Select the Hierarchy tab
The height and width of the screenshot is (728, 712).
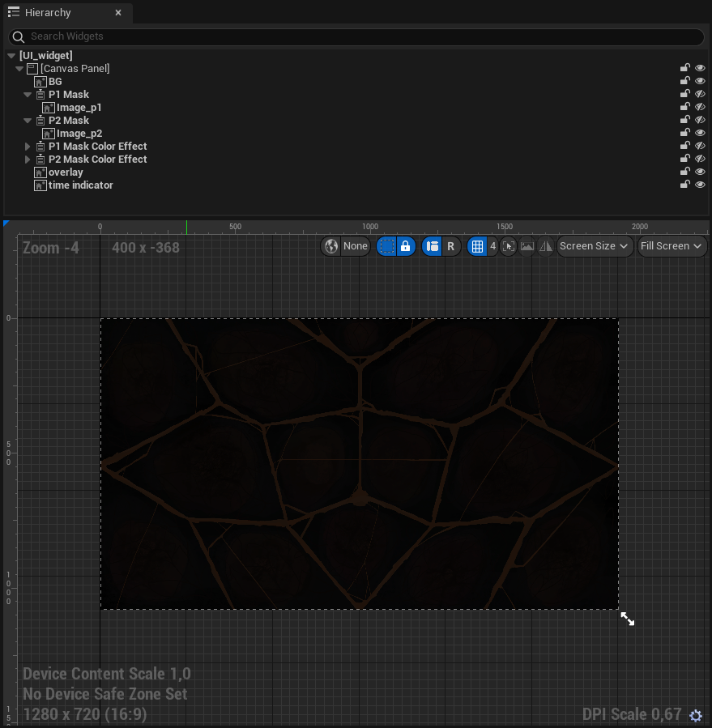pos(47,13)
